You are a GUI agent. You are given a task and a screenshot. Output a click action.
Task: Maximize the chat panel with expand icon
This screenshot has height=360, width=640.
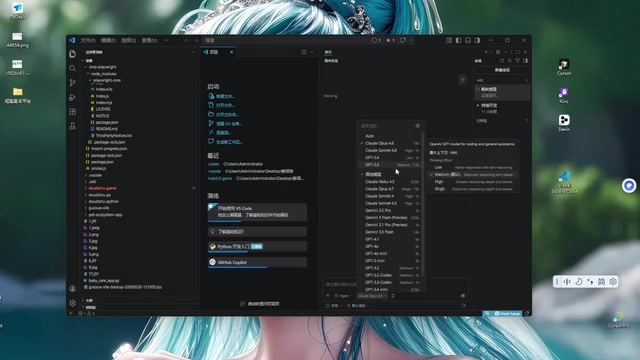pyautogui.click(x=518, y=52)
